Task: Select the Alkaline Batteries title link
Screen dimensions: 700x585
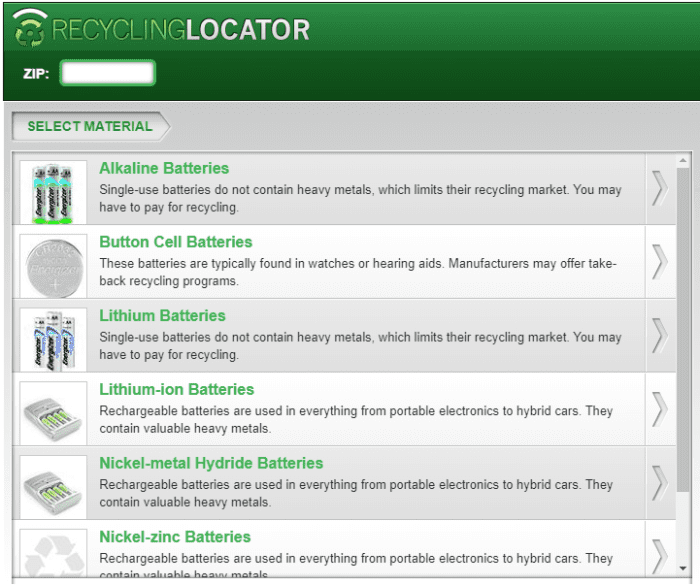Action: (164, 168)
